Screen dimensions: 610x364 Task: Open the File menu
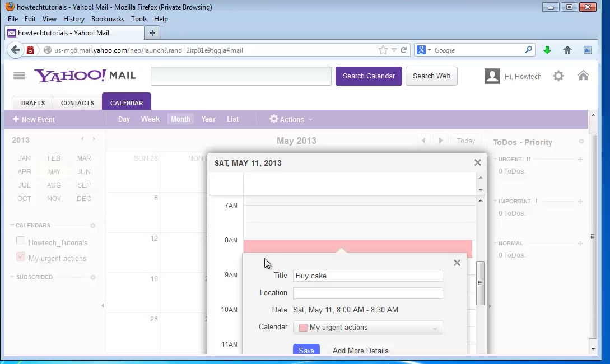click(x=13, y=19)
